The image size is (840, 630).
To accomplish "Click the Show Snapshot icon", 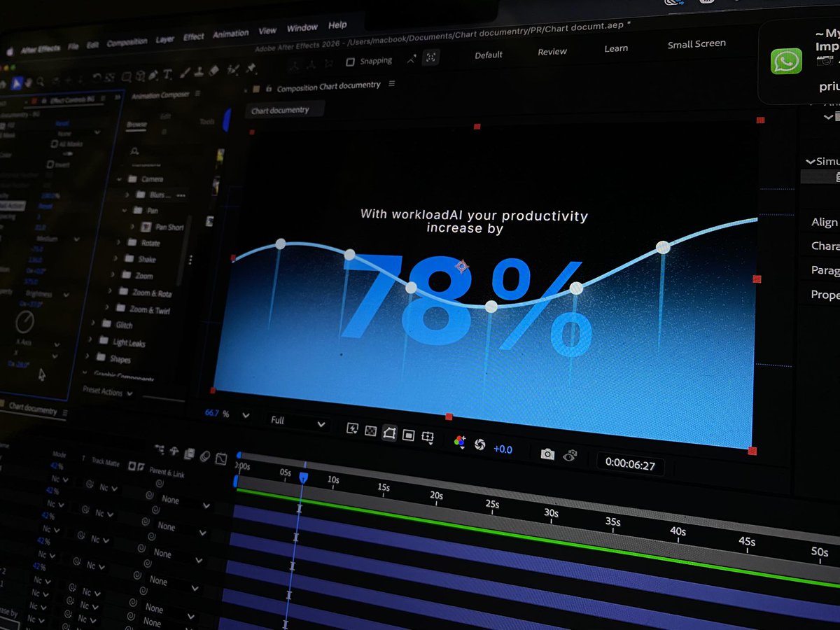I will pos(570,455).
